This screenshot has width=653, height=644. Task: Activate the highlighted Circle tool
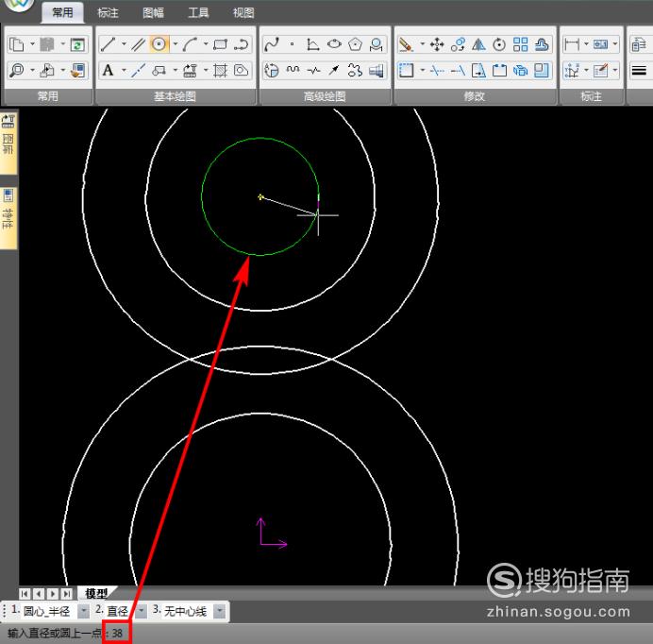click(159, 44)
